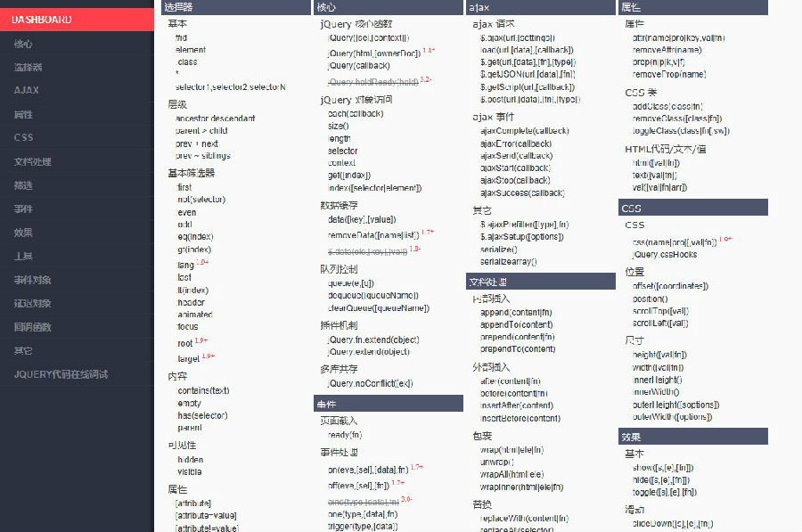Open :not(selector) link
The image size is (802, 532).
pyautogui.click(x=200, y=199)
